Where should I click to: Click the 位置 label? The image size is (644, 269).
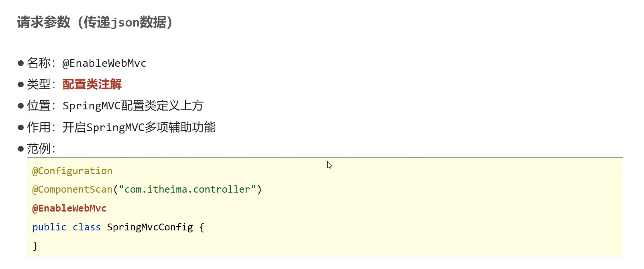pyautogui.click(x=39, y=106)
